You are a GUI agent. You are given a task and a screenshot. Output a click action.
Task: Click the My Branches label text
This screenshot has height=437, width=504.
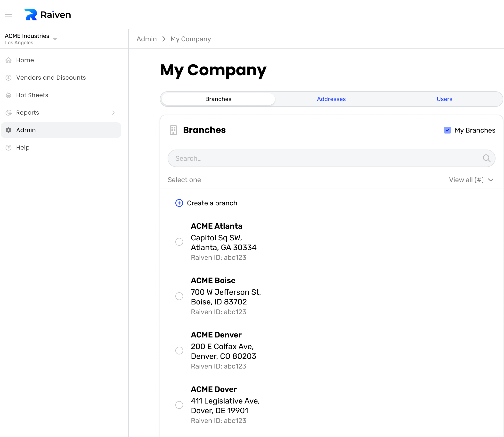pos(475,130)
